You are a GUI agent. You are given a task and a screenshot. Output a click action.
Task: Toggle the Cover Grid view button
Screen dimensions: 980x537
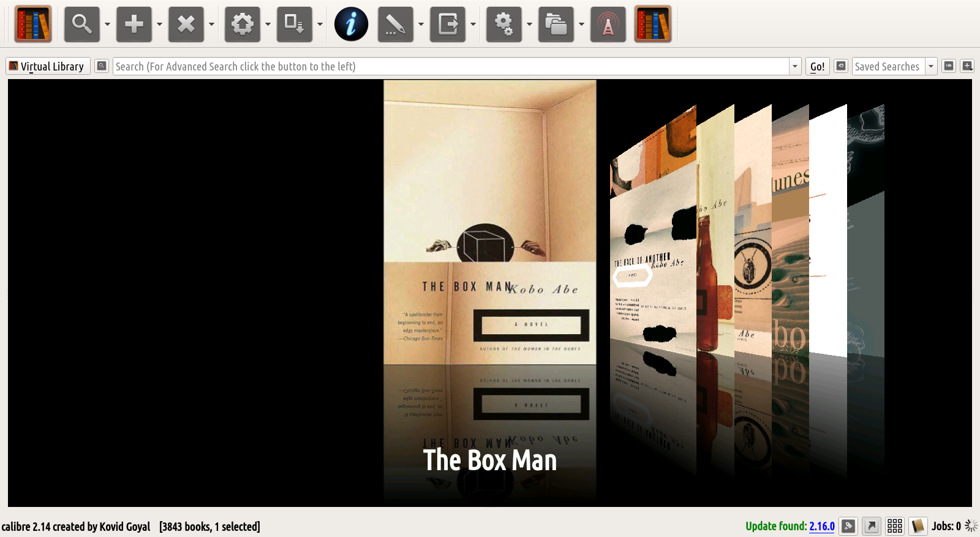click(895, 526)
